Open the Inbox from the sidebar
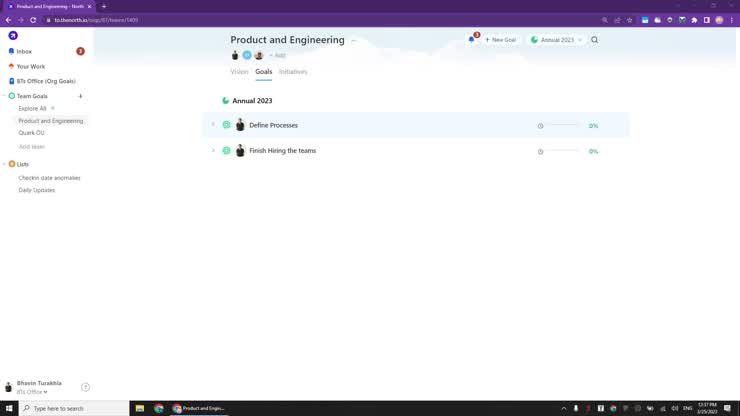The height and width of the screenshot is (416, 740). coord(24,51)
